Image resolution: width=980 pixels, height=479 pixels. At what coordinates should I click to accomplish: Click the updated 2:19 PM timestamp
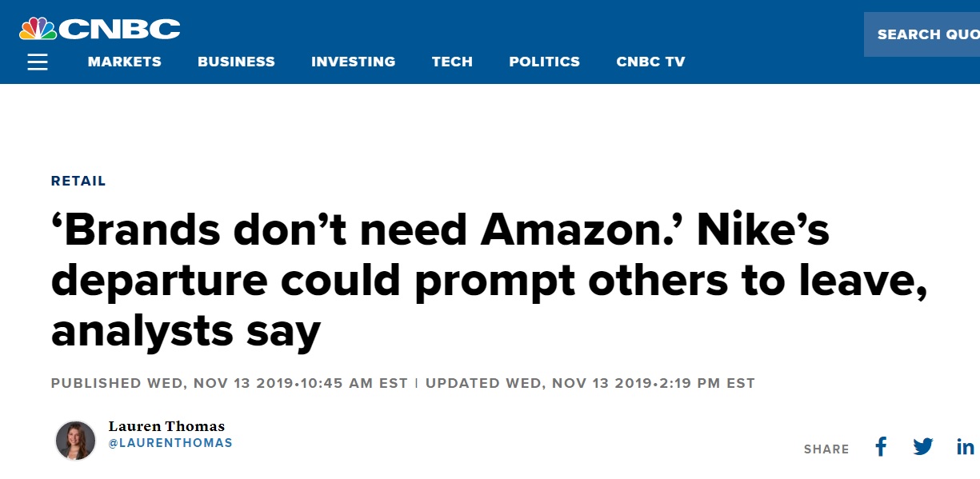590,383
